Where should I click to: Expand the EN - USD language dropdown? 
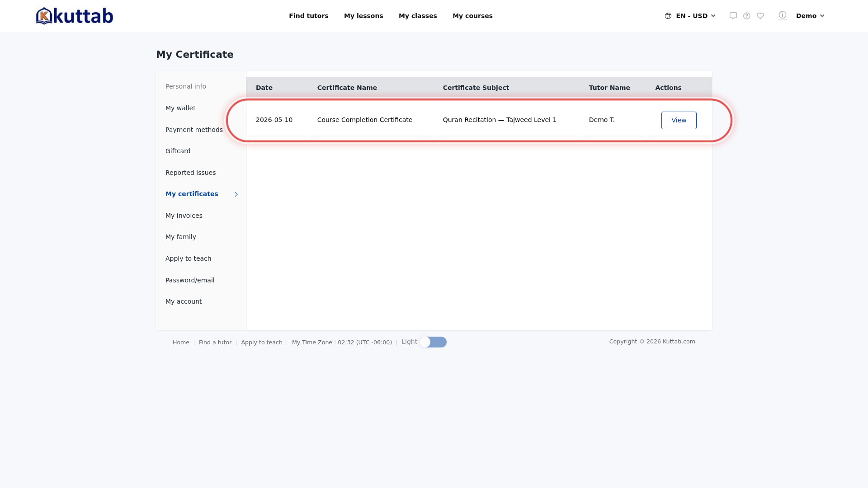pyautogui.click(x=690, y=16)
